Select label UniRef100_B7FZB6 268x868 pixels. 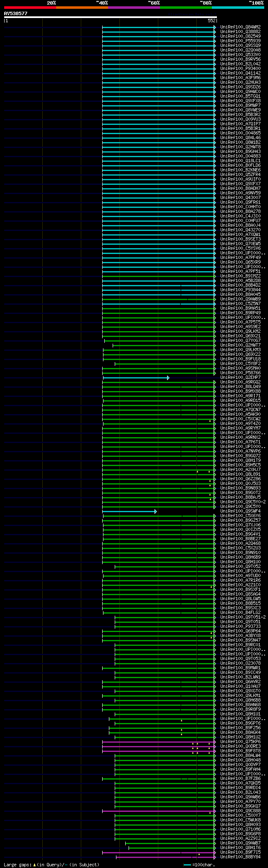point(240,779)
